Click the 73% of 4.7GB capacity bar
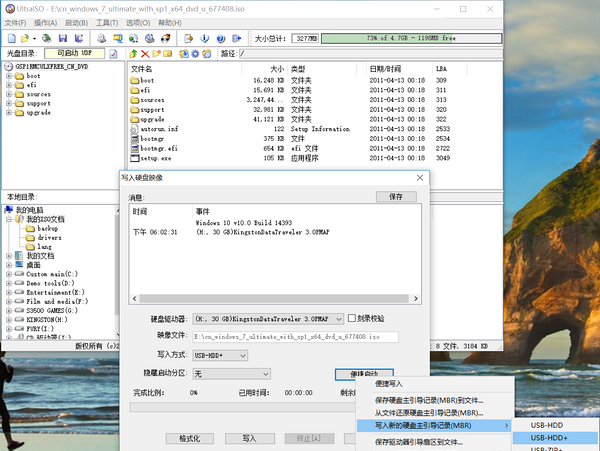 (411, 38)
